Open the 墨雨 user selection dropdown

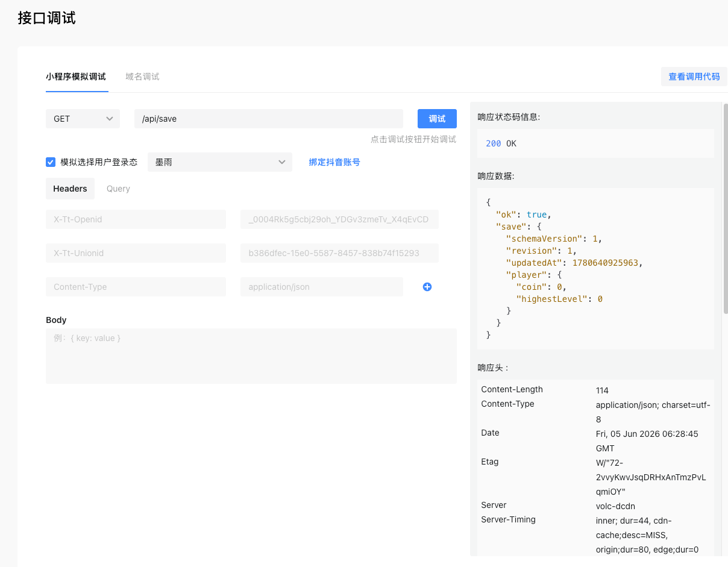click(x=220, y=162)
